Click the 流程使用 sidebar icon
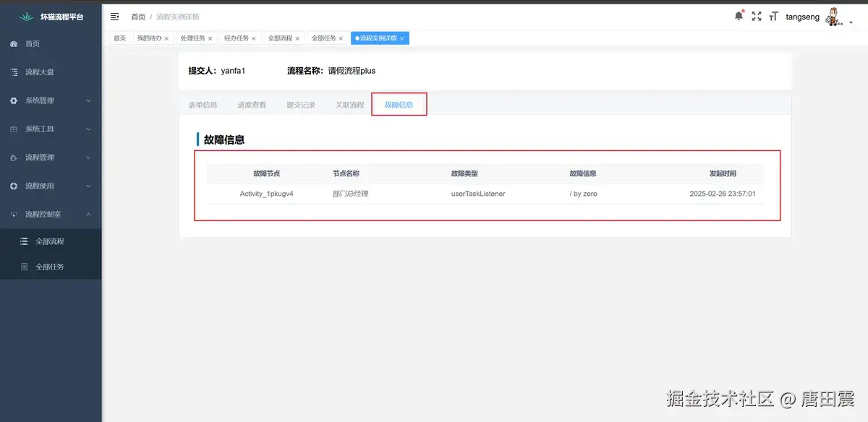 click(14, 186)
